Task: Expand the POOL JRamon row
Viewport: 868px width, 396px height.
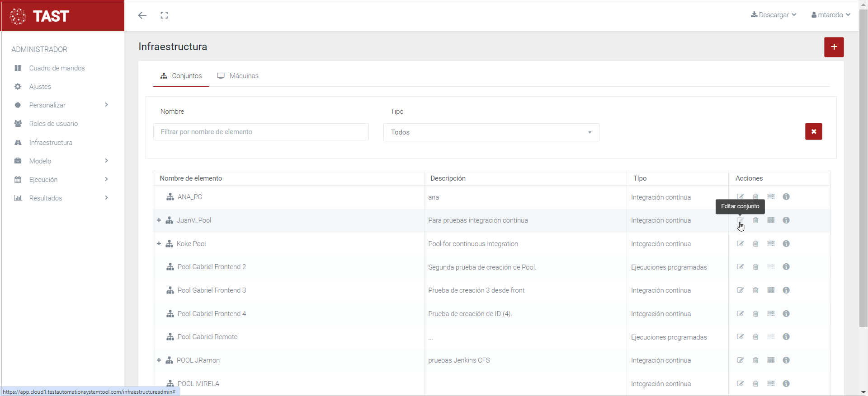Action: tap(159, 360)
